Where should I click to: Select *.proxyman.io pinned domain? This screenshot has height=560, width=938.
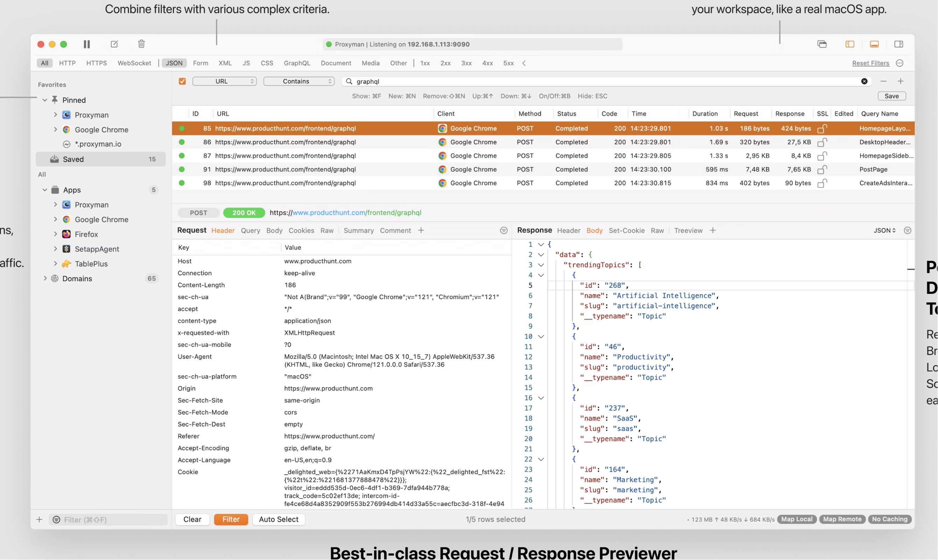pyautogui.click(x=98, y=144)
